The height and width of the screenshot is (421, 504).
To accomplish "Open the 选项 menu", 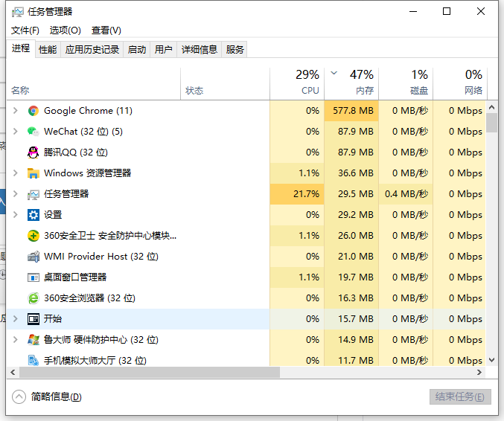I will [x=65, y=30].
